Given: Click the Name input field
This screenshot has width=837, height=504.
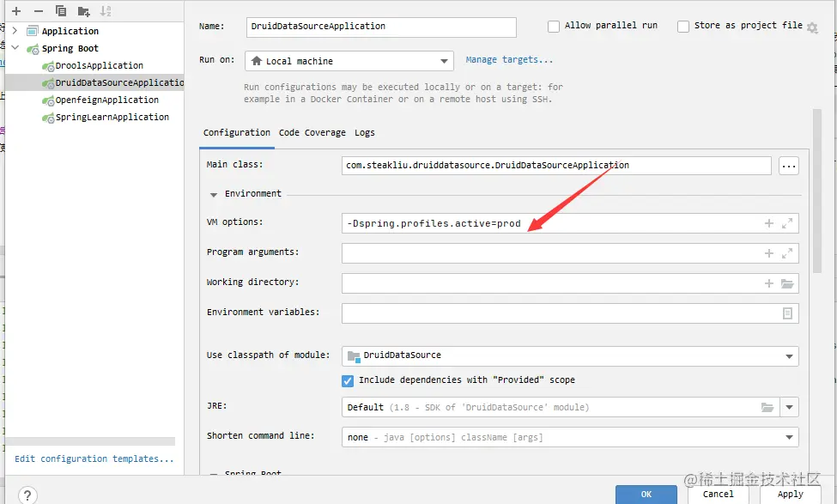Looking at the screenshot, I should pyautogui.click(x=381, y=27).
